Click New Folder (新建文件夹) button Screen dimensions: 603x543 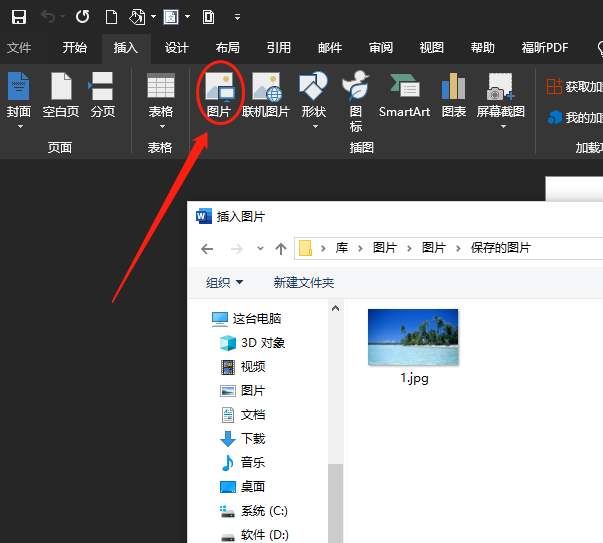point(304,283)
